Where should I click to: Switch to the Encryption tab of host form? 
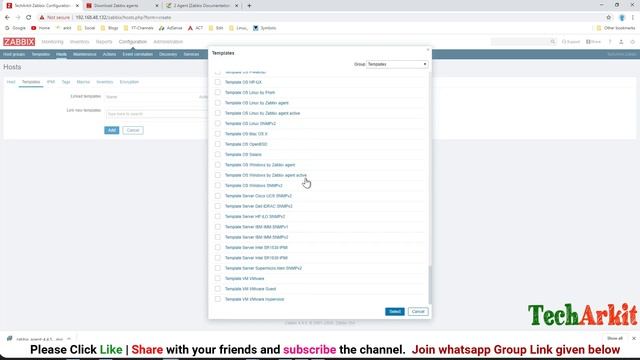pyautogui.click(x=129, y=82)
